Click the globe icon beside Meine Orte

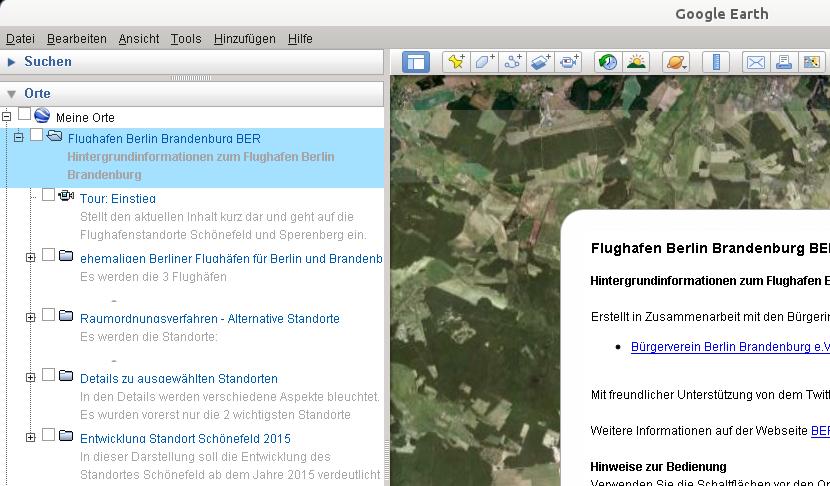[42, 115]
